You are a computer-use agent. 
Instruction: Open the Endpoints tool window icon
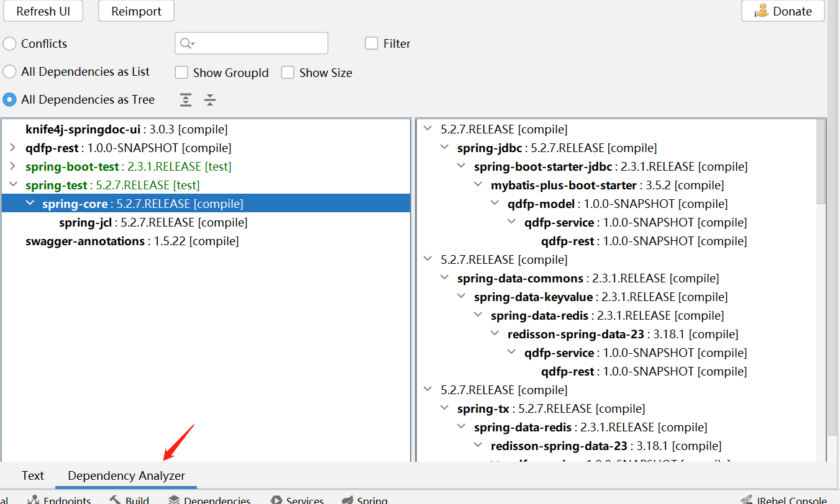33,500
